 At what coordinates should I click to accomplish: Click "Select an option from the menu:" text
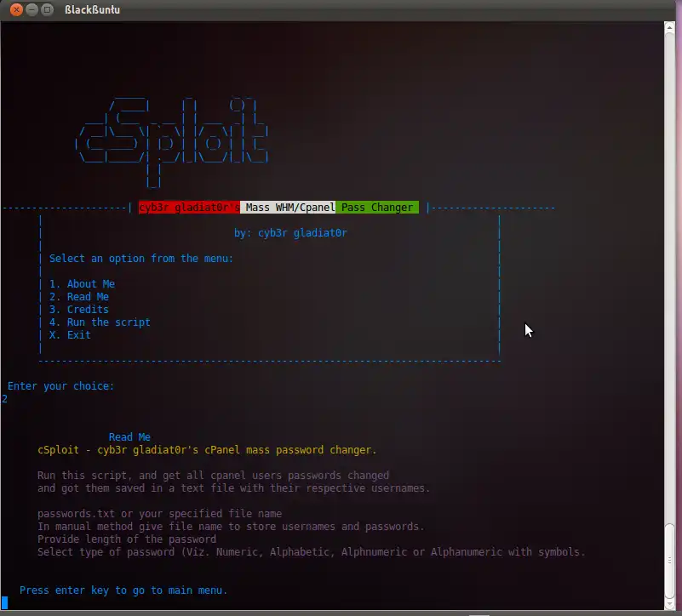click(141, 259)
